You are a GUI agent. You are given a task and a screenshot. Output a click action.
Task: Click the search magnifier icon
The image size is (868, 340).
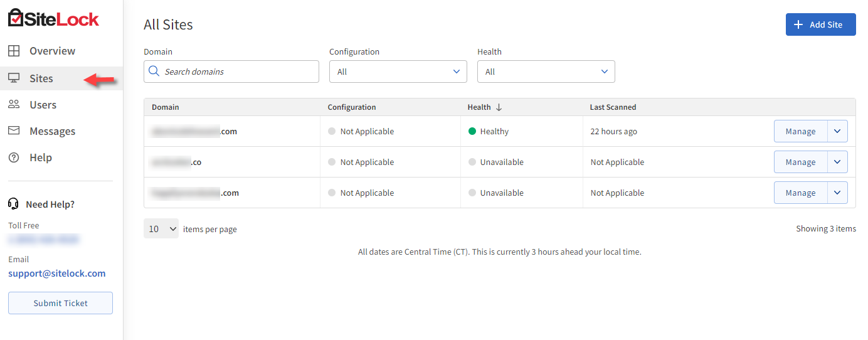point(154,72)
